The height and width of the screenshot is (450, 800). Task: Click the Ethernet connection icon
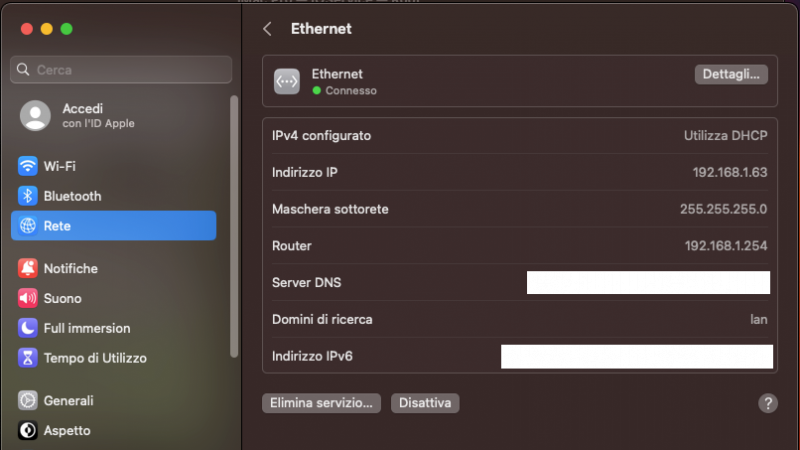pos(287,81)
